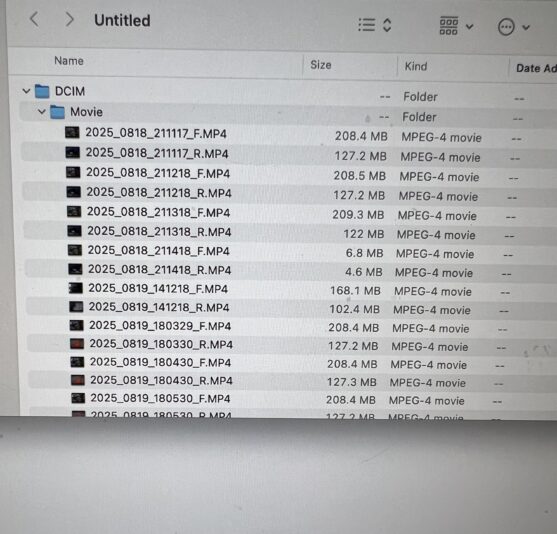Sort files by the Name column
The height and width of the screenshot is (534, 557).
tap(69, 61)
